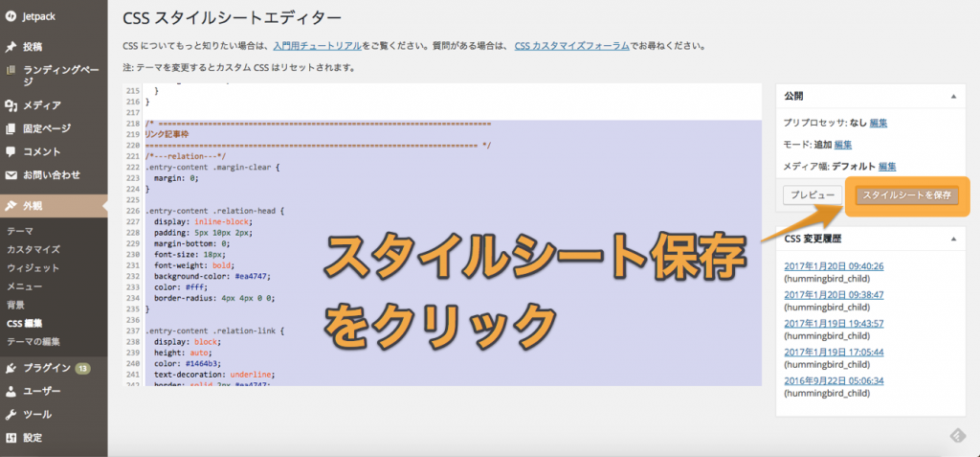Select the ウィジェット submenu item

tap(33, 268)
